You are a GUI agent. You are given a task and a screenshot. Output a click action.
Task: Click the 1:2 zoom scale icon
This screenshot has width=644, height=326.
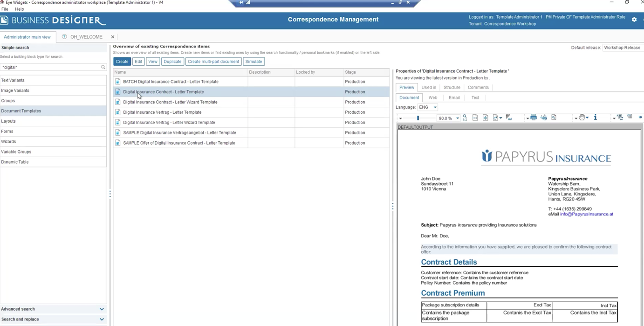[x=465, y=118]
